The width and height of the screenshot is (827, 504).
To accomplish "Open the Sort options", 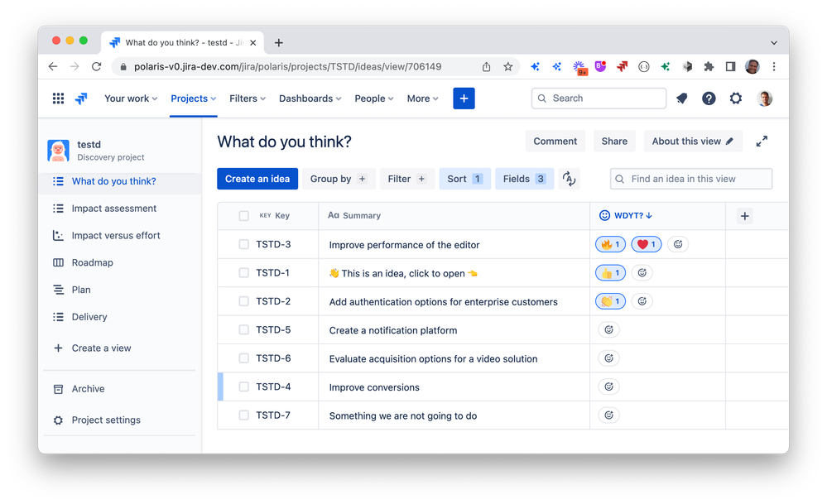I will click(465, 179).
